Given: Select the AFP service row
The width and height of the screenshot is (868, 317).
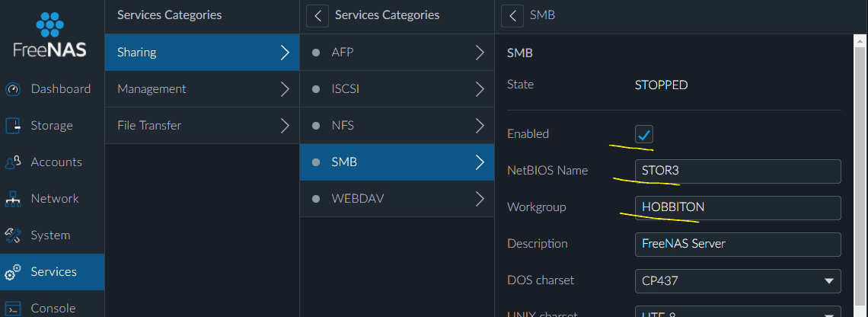Looking at the screenshot, I should point(397,53).
